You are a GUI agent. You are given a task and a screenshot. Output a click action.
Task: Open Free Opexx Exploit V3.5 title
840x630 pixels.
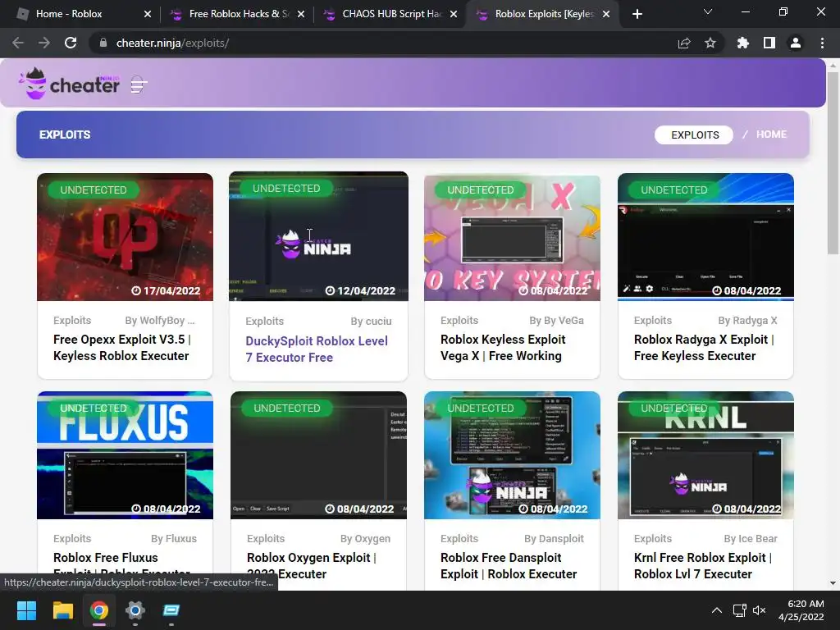pyautogui.click(x=121, y=348)
